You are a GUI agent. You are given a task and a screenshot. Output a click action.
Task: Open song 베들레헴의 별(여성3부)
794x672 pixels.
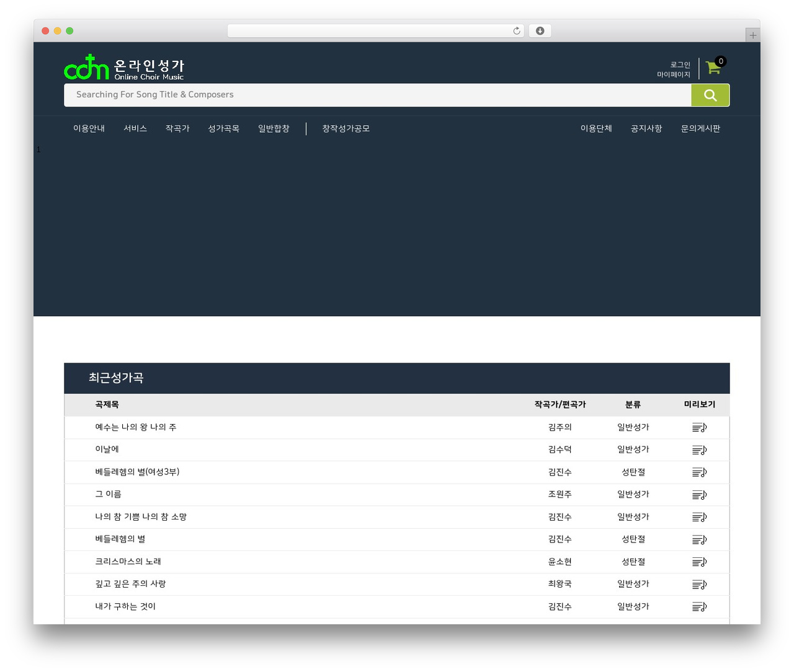click(x=137, y=472)
